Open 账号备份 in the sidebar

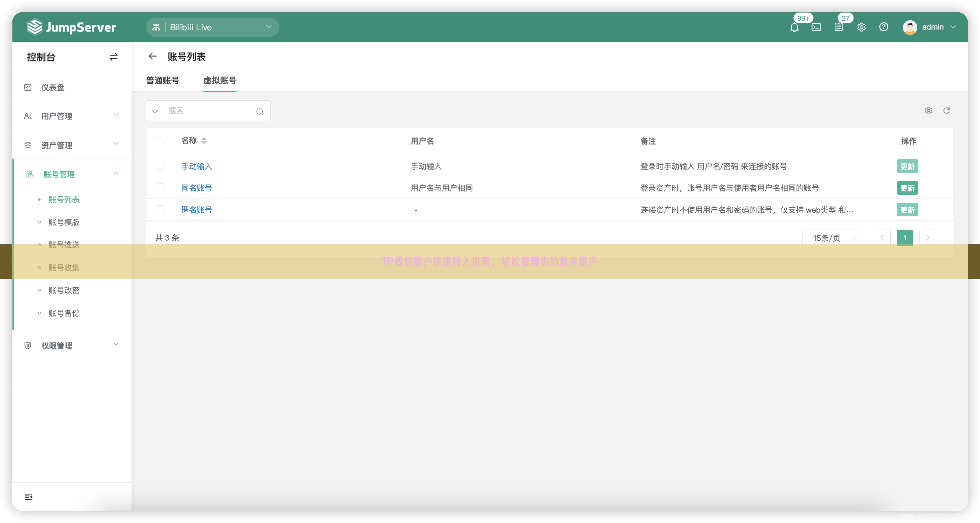pos(64,313)
